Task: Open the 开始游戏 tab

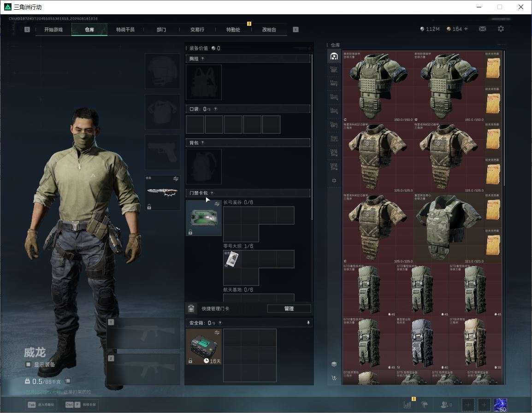Action: [x=53, y=29]
